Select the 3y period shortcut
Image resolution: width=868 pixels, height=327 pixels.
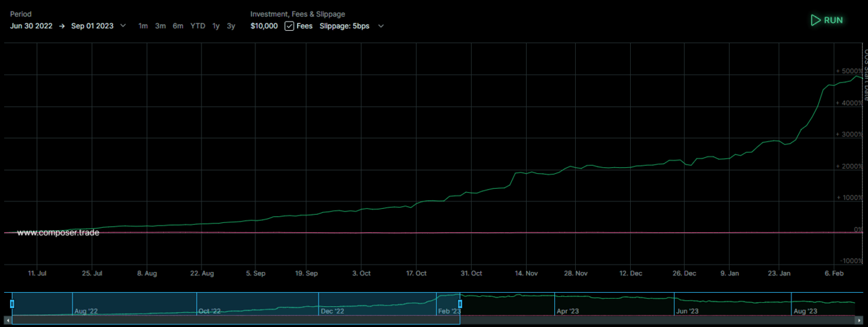(x=231, y=26)
